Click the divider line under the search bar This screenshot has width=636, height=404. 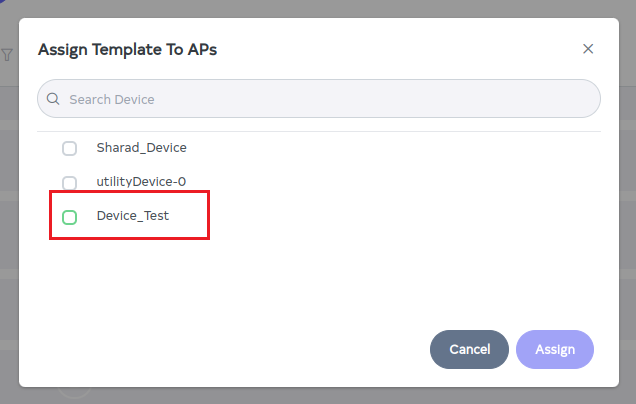320,131
